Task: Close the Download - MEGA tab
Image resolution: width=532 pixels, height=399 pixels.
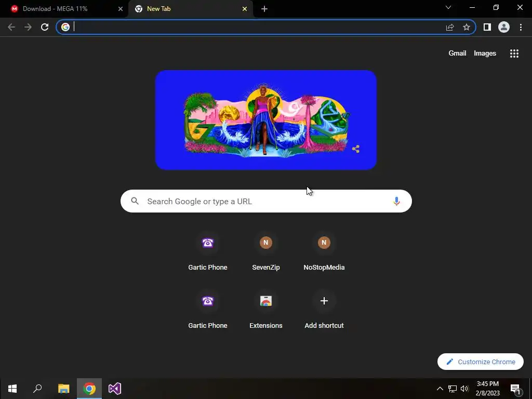Action: pos(121,9)
